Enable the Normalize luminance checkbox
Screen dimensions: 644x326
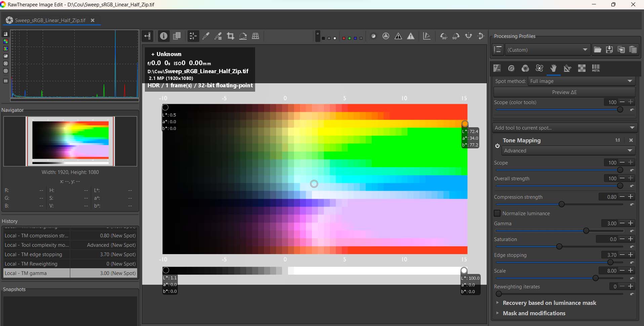[497, 213]
